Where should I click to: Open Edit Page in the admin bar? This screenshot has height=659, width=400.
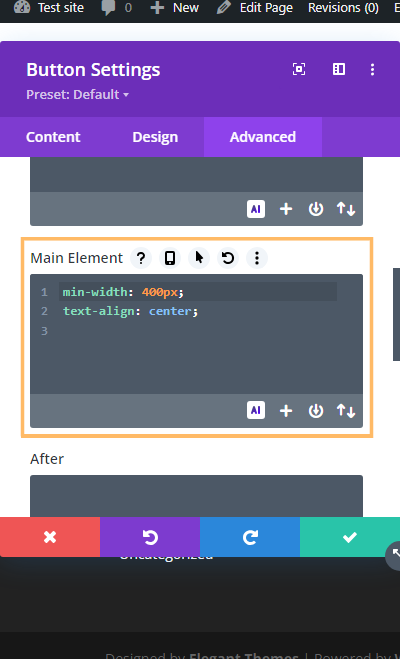point(255,8)
